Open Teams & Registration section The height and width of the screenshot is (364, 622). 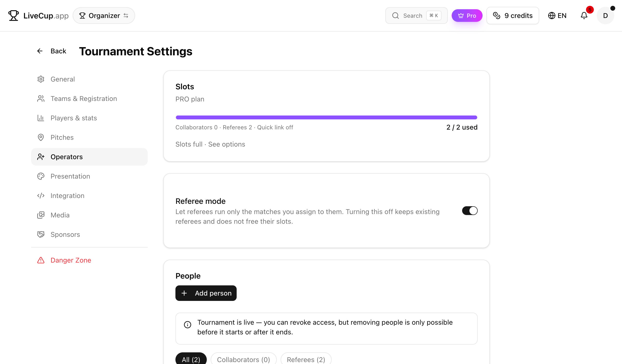pyautogui.click(x=89, y=99)
